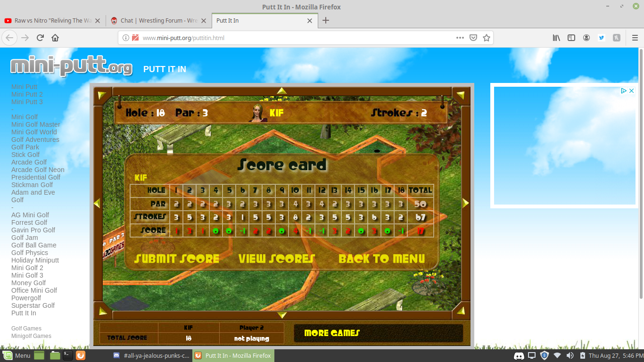
Task: Adjust the system volume icon
Action: (570, 355)
